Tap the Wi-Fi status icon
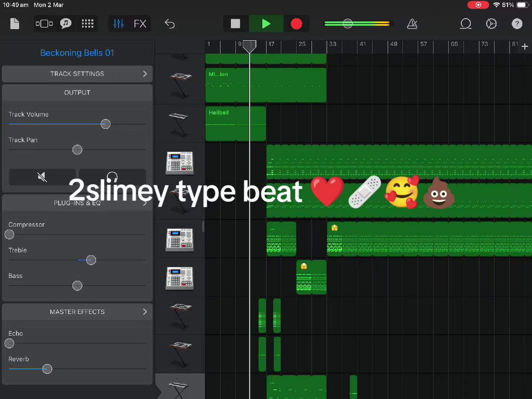 coord(496,5)
